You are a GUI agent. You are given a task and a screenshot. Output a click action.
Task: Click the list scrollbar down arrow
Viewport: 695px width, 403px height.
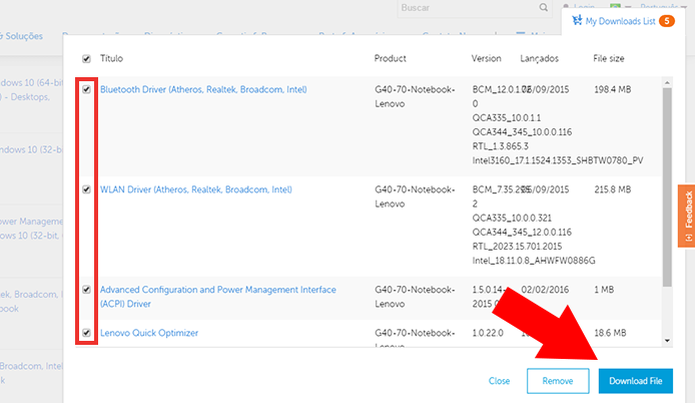point(667,340)
